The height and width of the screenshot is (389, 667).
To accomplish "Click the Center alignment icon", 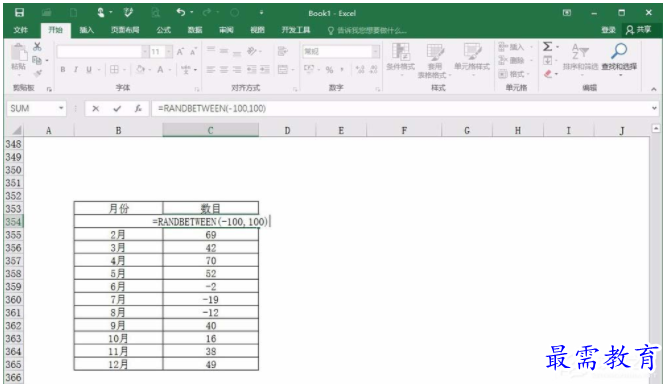I will pos(224,69).
